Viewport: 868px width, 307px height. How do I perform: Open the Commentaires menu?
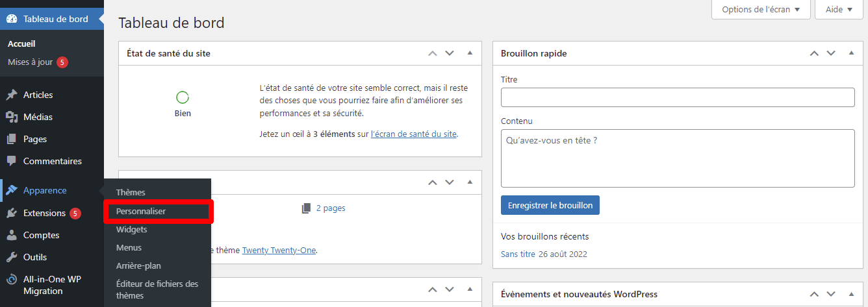52,161
